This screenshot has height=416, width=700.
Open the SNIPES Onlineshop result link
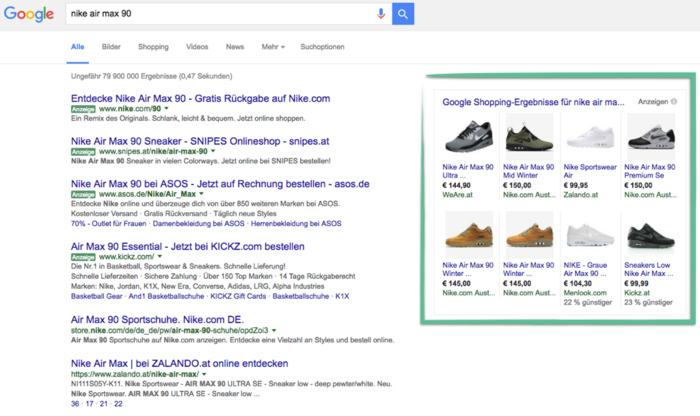point(199,140)
